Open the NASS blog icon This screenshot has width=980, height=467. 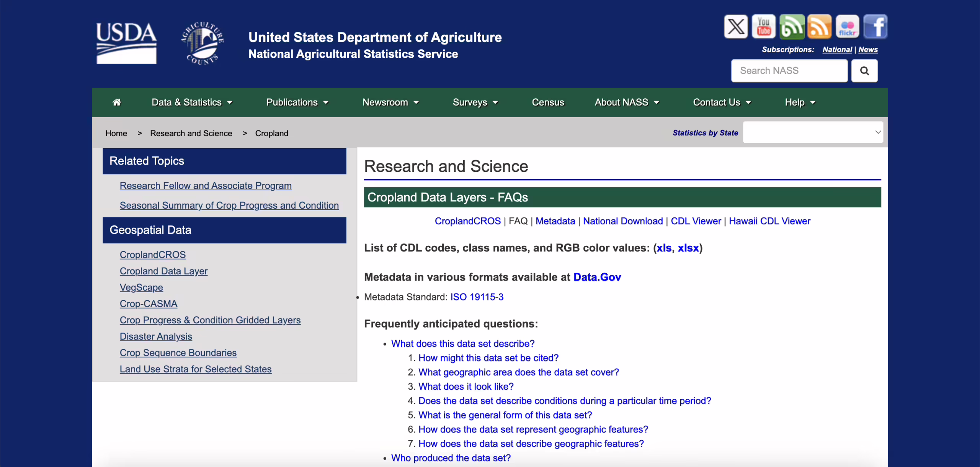point(792,26)
